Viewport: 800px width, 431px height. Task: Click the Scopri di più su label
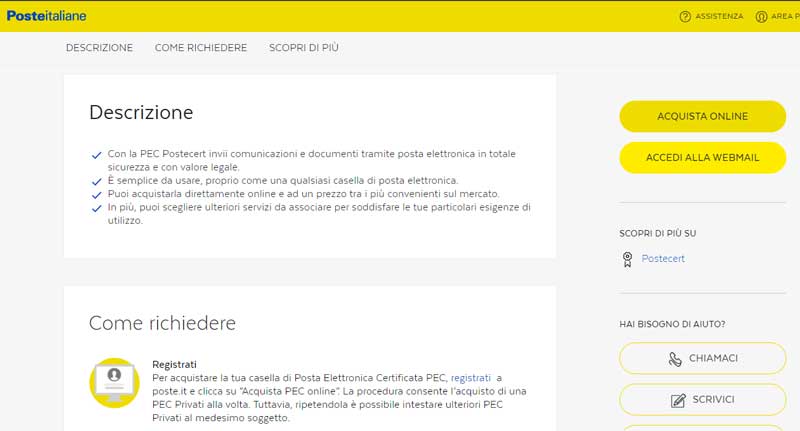point(658,233)
